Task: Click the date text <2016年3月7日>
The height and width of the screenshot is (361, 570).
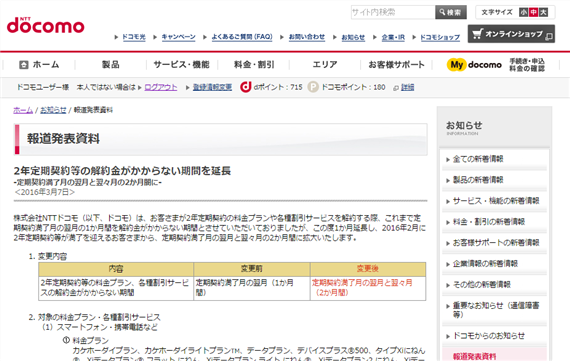Action: (x=44, y=192)
